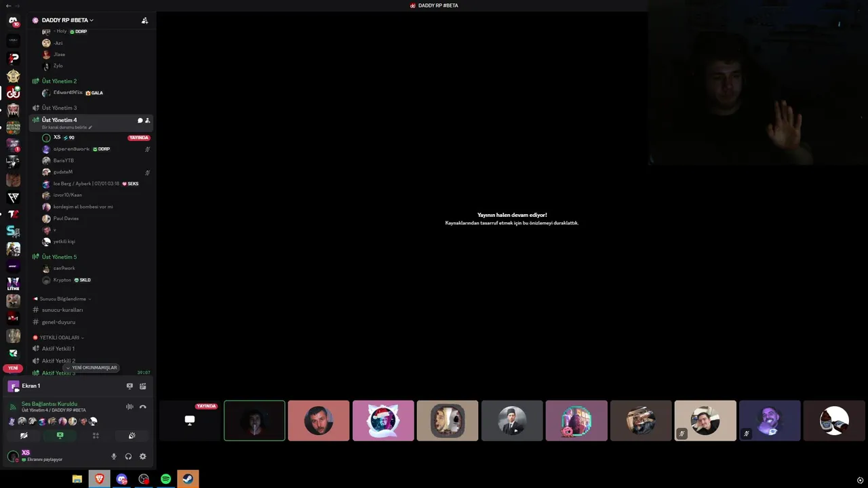The width and height of the screenshot is (868, 488).
Task: Collapse the YETKİLİ ODALARI category
Action: pyautogui.click(x=59, y=338)
